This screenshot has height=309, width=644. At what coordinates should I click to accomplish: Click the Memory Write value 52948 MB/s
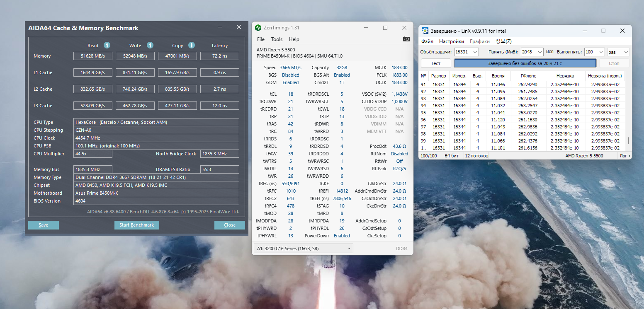135,56
